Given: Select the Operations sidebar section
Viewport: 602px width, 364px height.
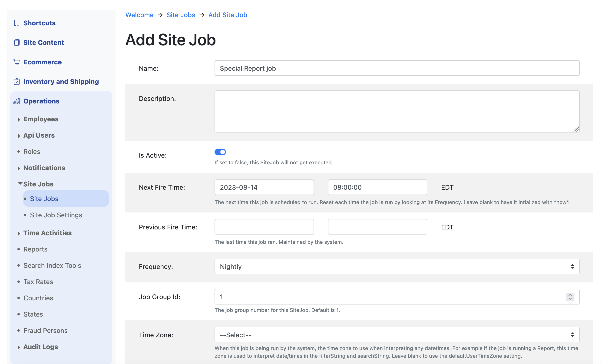Looking at the screenshot, I should coord(41,101).
